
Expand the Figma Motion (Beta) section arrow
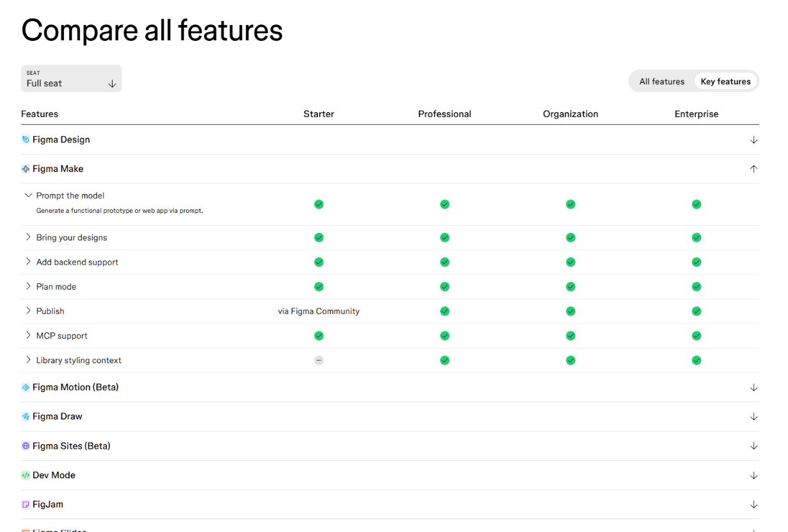pos(753,387)
